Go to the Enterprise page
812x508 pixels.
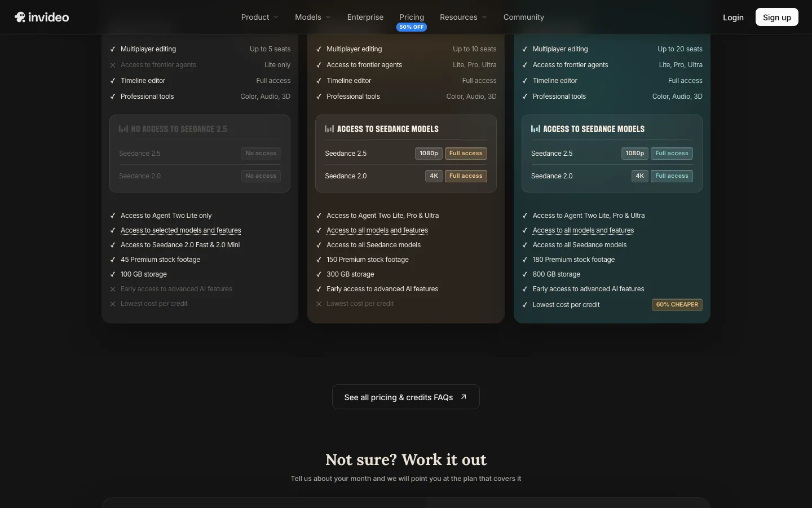click(365, 17)
